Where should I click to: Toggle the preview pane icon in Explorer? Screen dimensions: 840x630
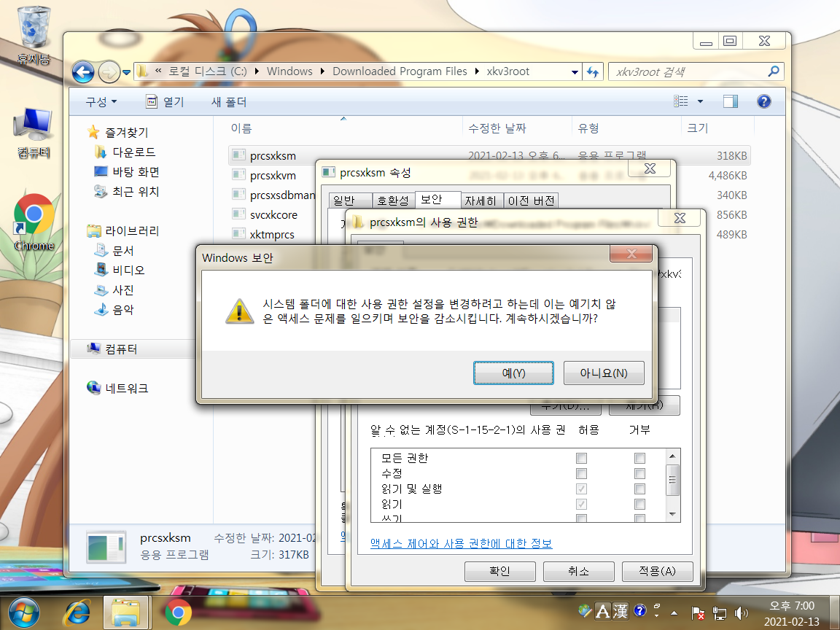pyautogui.click(x=730, y=101)
